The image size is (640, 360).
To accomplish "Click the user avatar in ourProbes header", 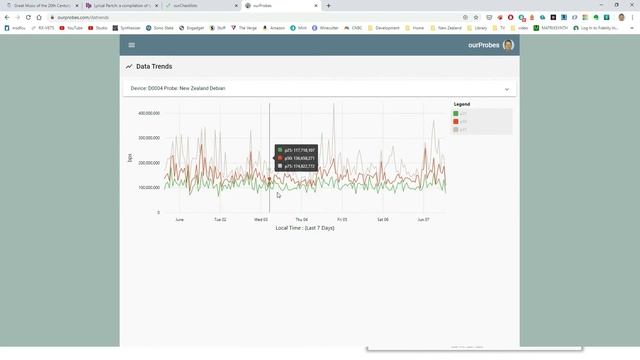I will click(x=508, y=45).
